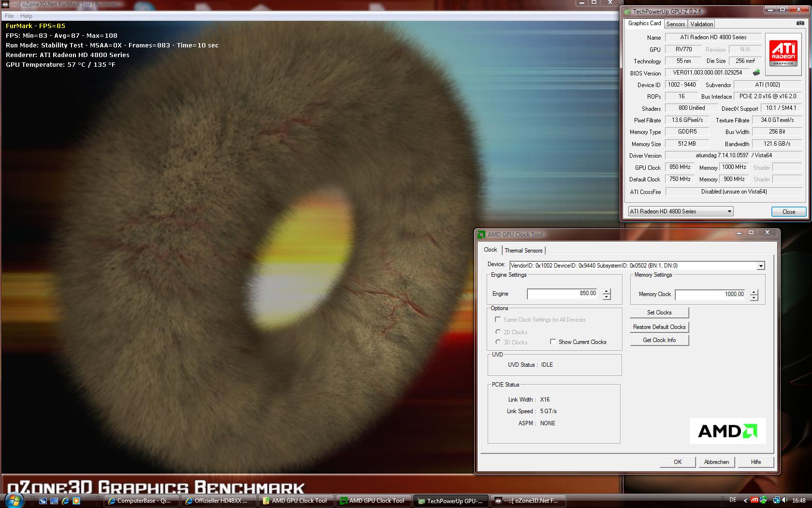Decrease Memory Clock with down arrow
This screenshot has width=812, height=508.
[754, 298]
